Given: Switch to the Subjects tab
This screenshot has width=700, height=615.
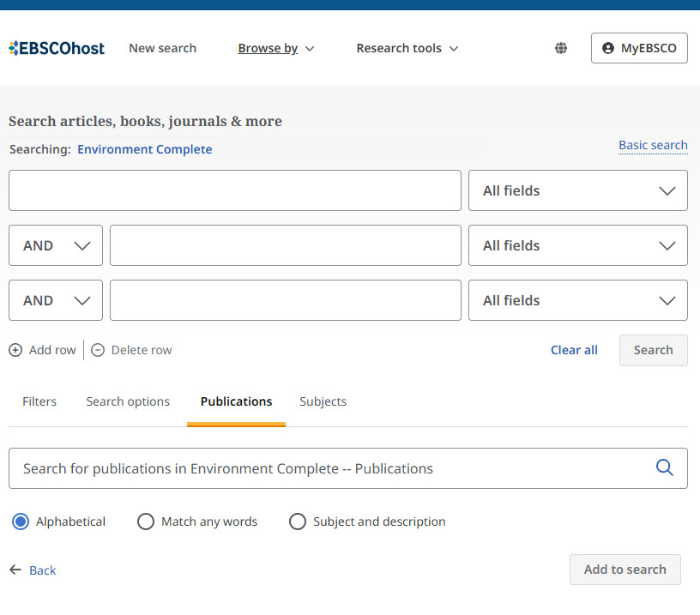Looking at the screenshot, I should point(323,401).
